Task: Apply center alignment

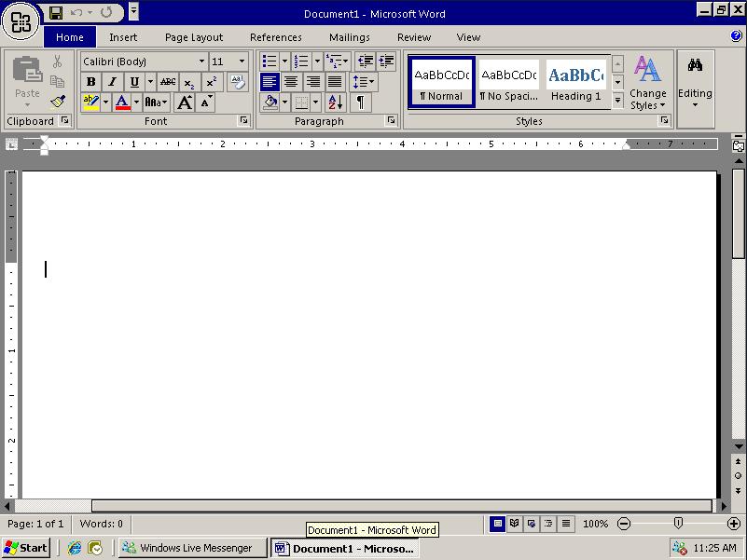Action: point(293,81)
